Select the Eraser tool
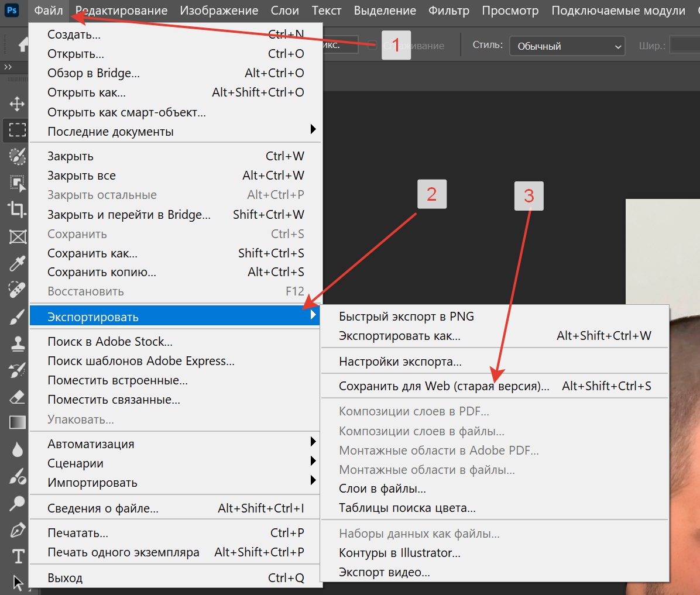 tap(17, 397)
